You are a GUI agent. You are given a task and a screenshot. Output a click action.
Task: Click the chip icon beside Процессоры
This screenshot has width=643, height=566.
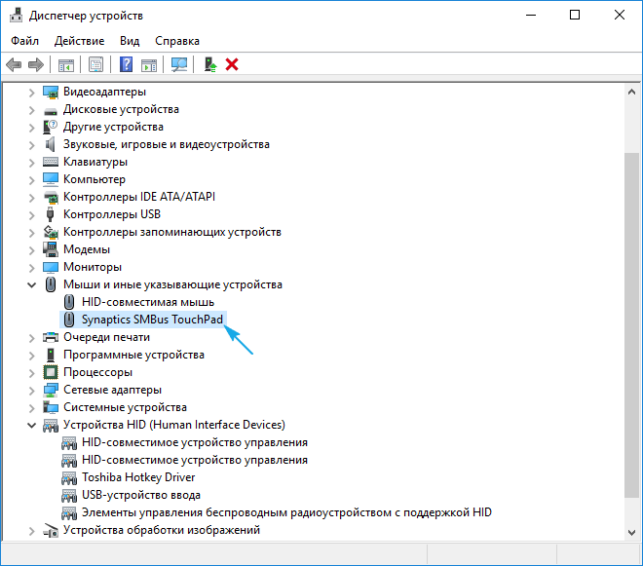click(x=50, y=372)
